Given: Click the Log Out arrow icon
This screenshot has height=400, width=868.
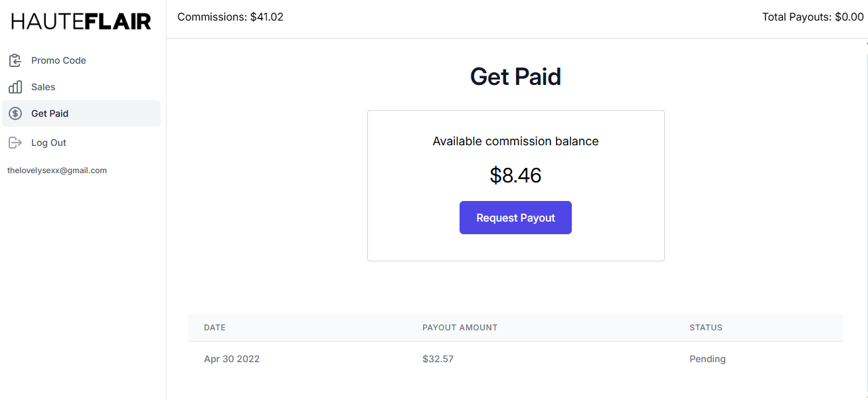Looking at the screenshot, I should (15, 143).
